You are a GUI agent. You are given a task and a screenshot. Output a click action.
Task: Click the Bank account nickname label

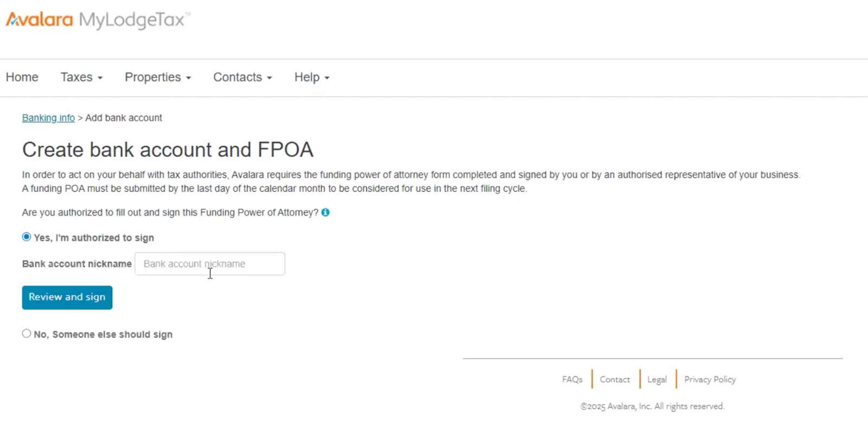pos(76,264)
